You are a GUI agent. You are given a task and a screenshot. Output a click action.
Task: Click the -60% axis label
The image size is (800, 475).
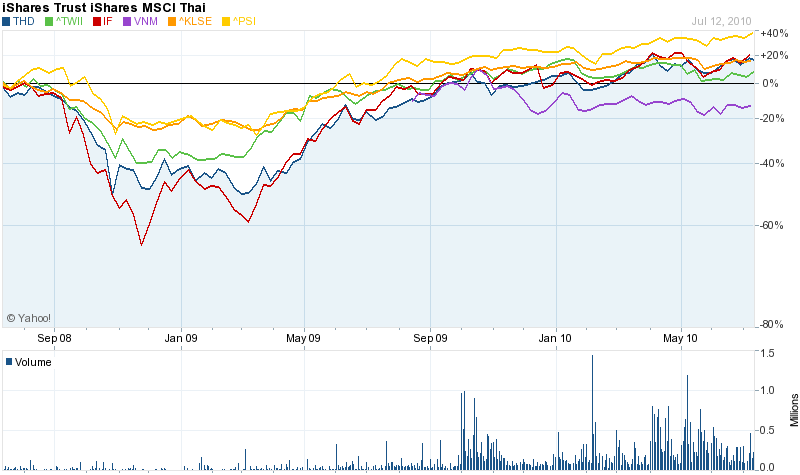coord(771,225)
